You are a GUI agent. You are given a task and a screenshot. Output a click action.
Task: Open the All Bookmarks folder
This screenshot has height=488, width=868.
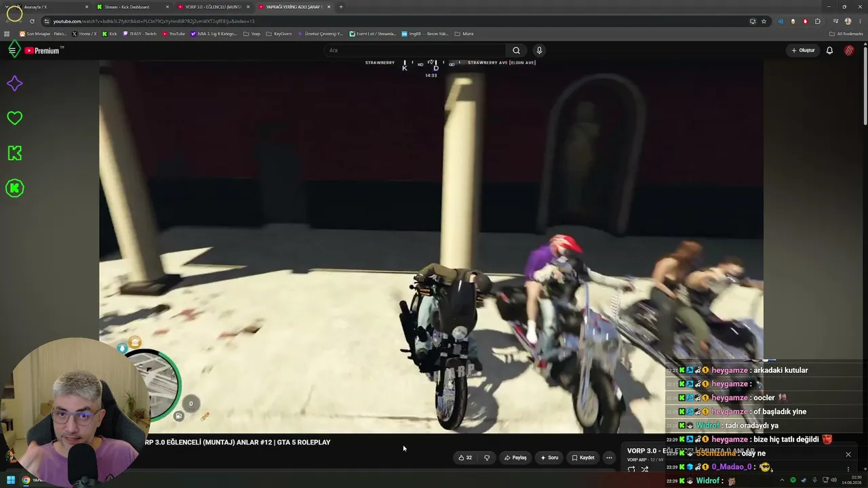click(x=846, y=34)
